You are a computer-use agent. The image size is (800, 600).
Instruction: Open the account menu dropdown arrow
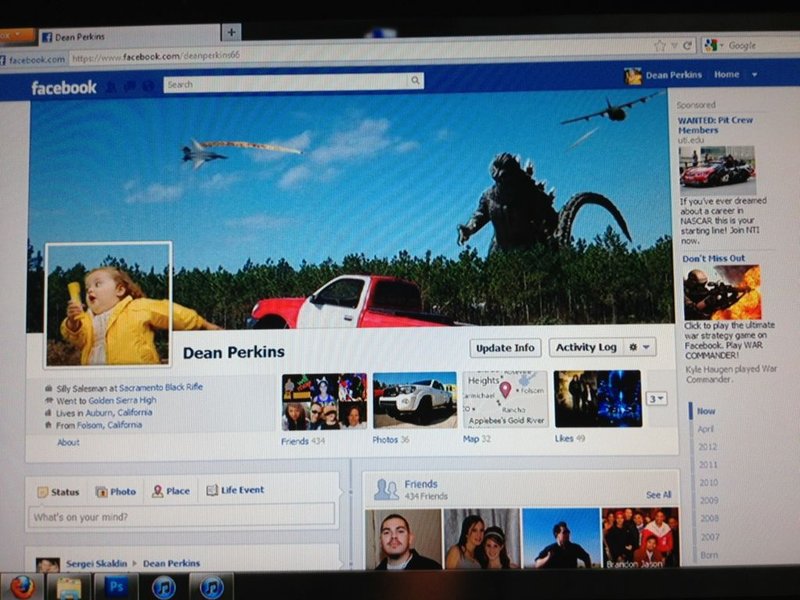coord(754,75)
